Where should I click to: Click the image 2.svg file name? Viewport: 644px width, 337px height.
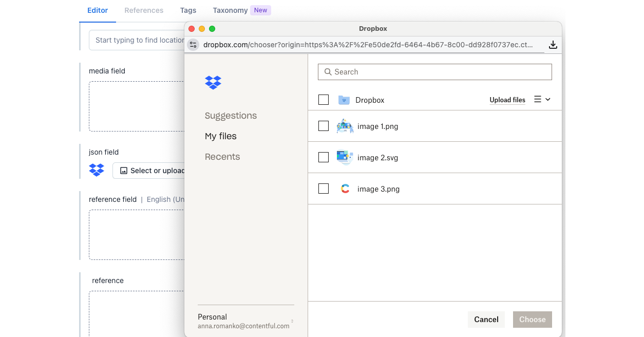(x=378, y=158)
